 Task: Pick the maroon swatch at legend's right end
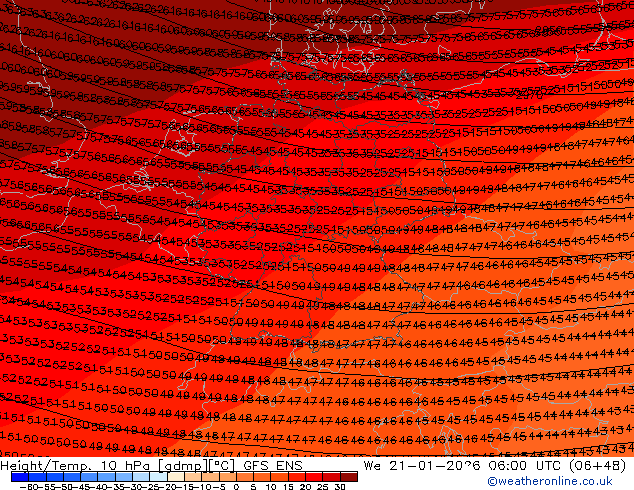point(349,477)
